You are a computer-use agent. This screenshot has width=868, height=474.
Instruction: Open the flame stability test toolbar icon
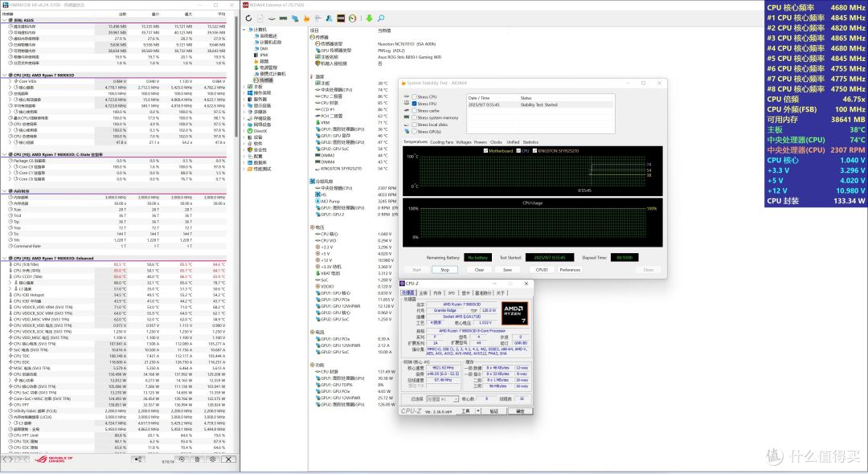[x=307, y=18]
